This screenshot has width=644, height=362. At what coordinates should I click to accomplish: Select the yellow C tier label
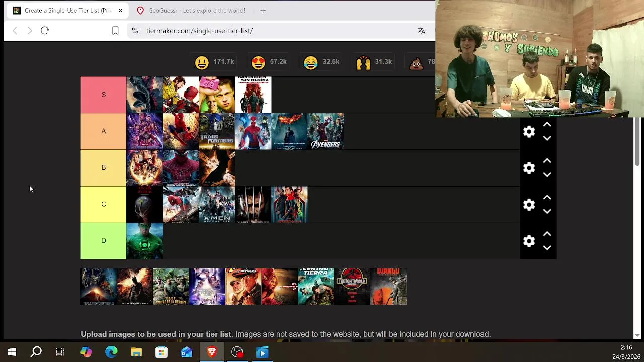(104, 204)
